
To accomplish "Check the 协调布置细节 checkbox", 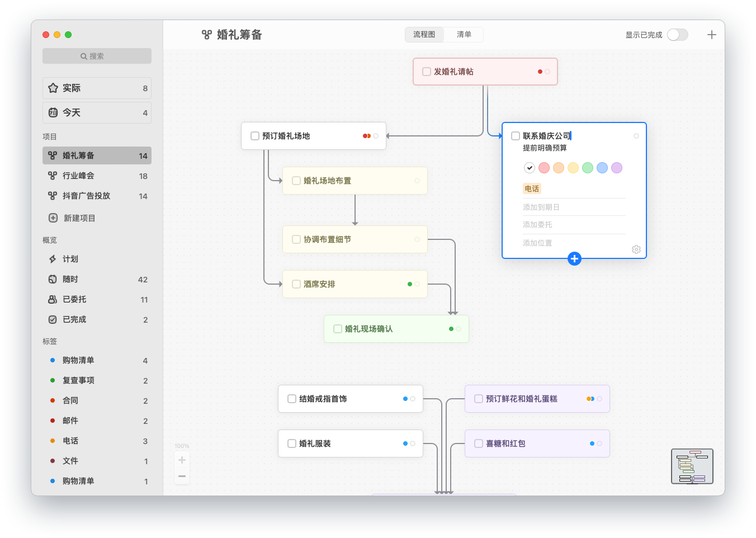I will [296, 239].
